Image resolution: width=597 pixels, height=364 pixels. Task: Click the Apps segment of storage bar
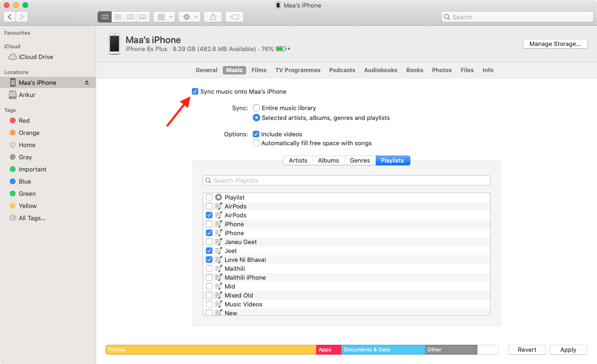pos(329,349)
